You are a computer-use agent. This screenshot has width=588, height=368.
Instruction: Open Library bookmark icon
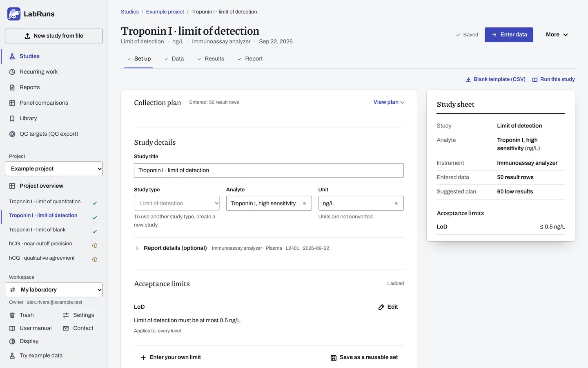(x=12, y=119)
